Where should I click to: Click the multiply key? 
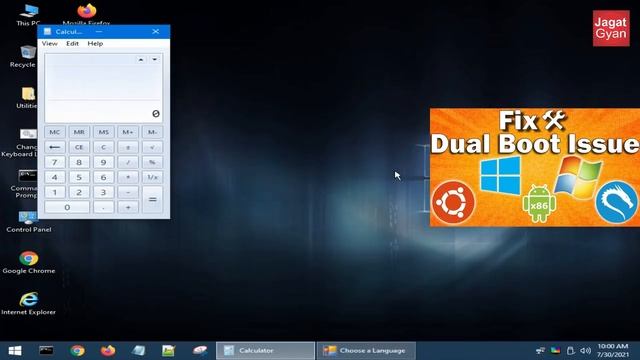click(x=128, y=177)
